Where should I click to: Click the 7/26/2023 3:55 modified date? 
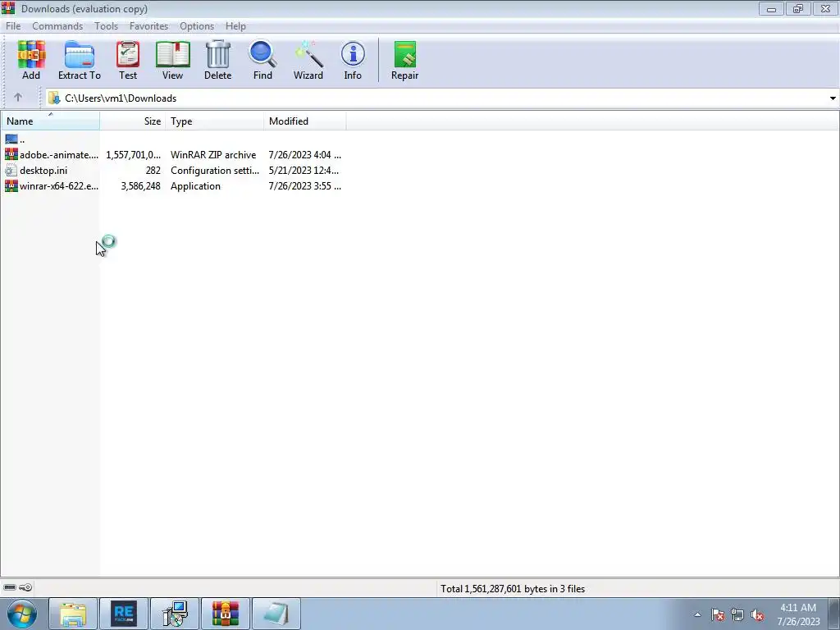[x=305, y=186]
